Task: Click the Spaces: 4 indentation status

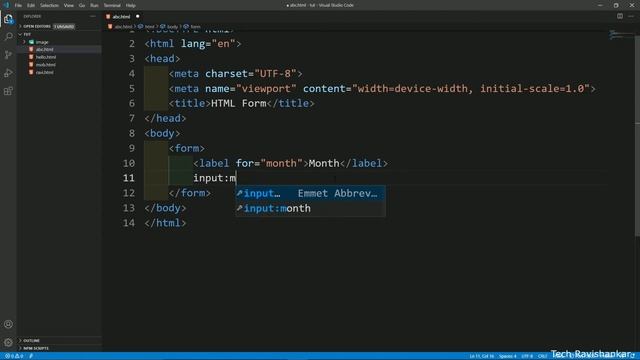Action: [508, 356]
